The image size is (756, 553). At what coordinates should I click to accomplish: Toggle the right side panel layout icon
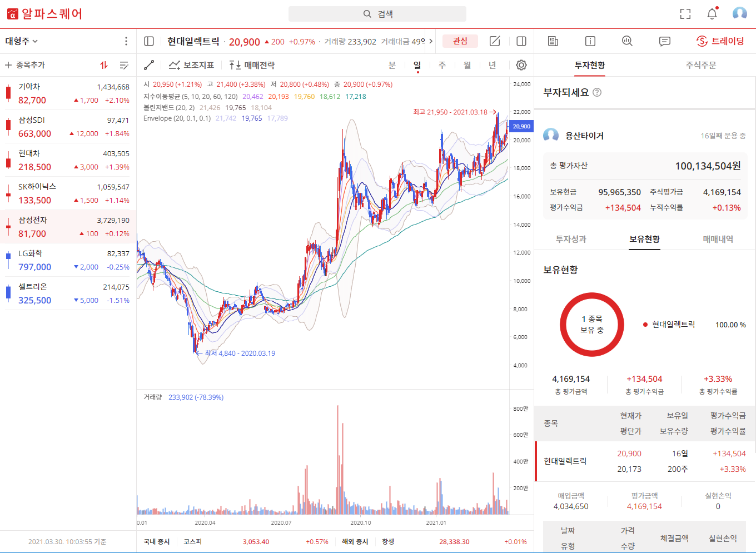point(521,41)
